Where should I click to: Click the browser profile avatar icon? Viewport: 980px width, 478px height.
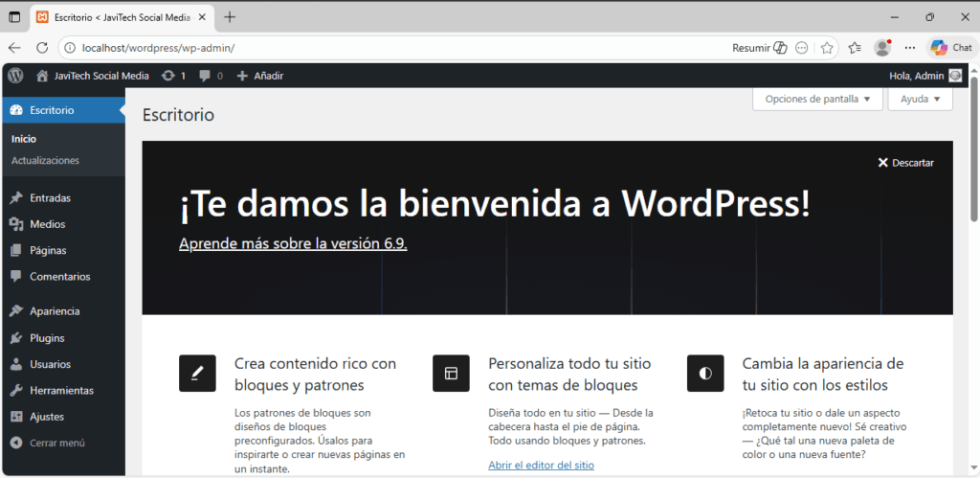click(882, 47)
